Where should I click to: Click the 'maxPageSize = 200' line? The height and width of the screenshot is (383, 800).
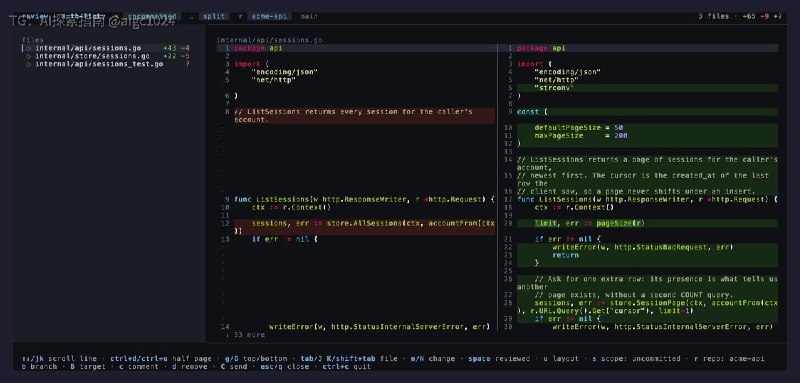(x=647, y=136)
